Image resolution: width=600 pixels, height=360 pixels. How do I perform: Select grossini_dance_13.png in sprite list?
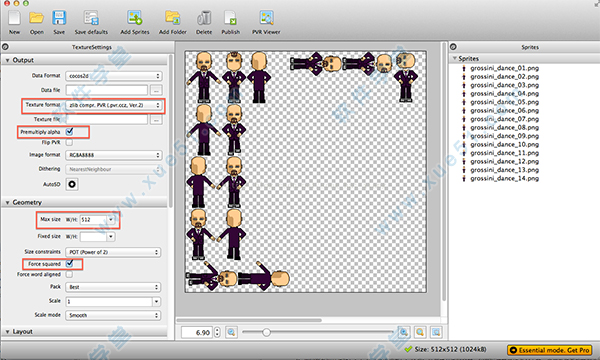504,170
